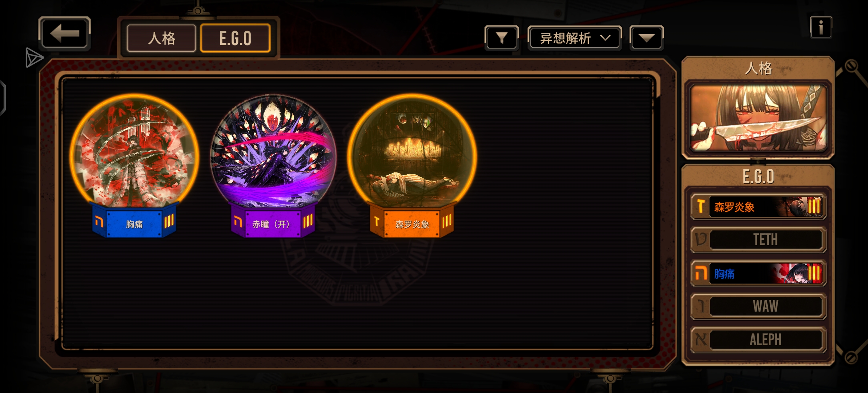Tap the paper plane icon
Viewport: 868px width, 393px height.
click(34, 57)
